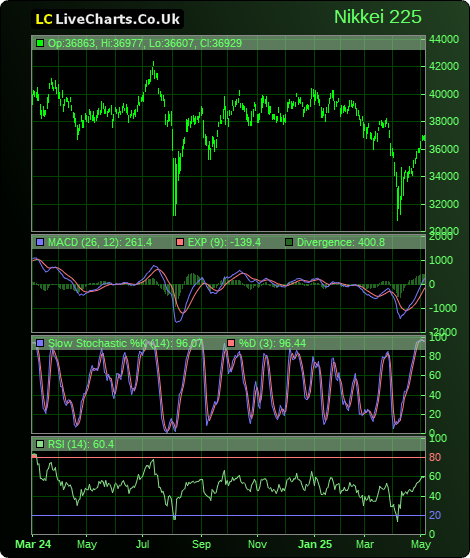Select the Jul date axis label

coord(142,544)
